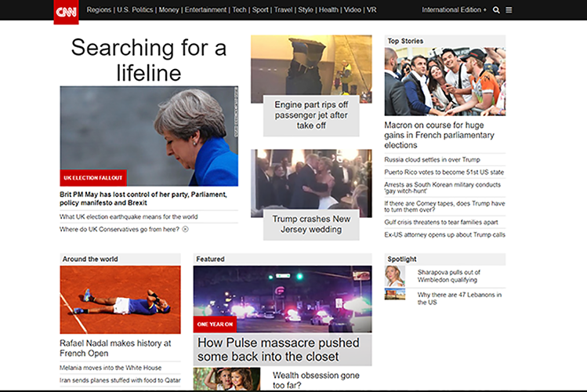Click arrow icon beside UK Conservatives link
Image resolution: width=587 pixels, height=392 pixels.
186,230
